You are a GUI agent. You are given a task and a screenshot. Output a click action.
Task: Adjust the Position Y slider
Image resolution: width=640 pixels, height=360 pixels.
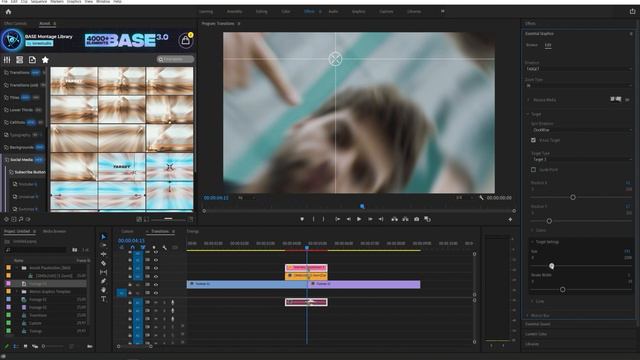[549, 221]
